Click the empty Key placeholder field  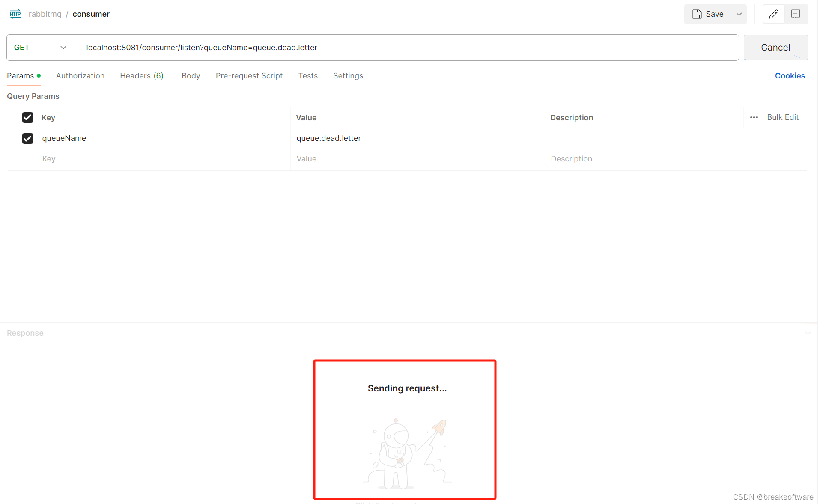coord(163,159)
